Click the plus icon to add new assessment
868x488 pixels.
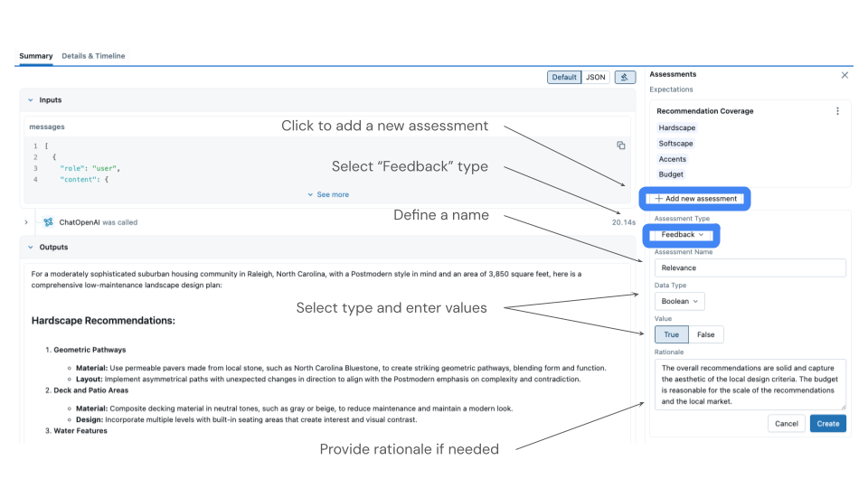[x=659, y=198]
